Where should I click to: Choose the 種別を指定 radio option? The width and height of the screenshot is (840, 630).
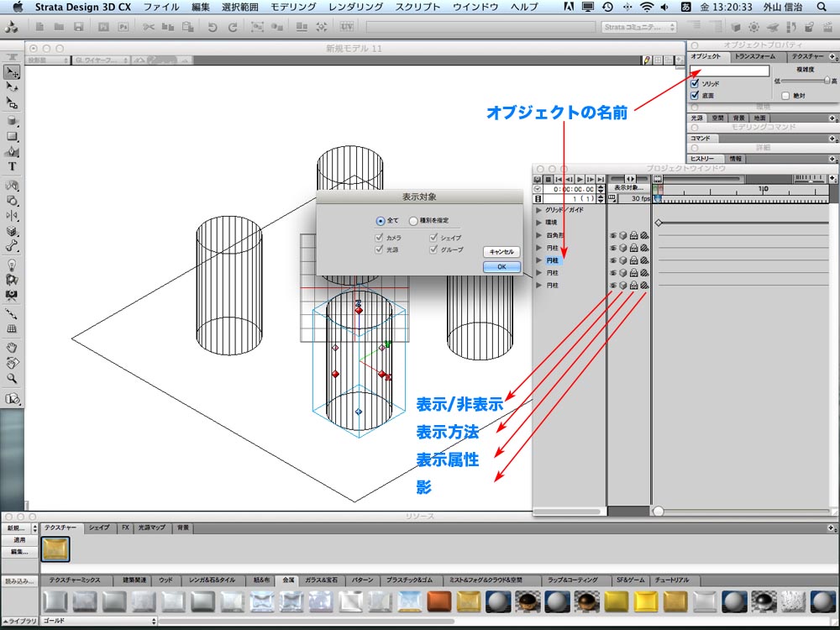pyautogui.click(x=413, y=221)
